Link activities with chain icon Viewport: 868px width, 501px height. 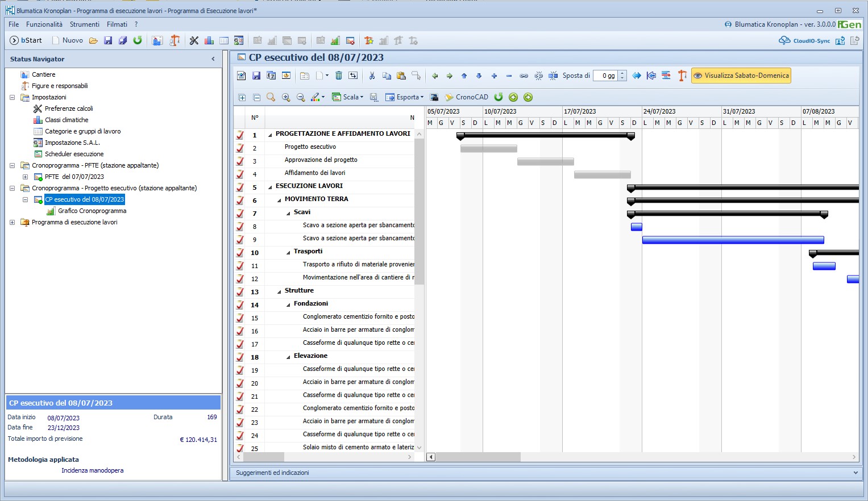(x=524, y=76)
